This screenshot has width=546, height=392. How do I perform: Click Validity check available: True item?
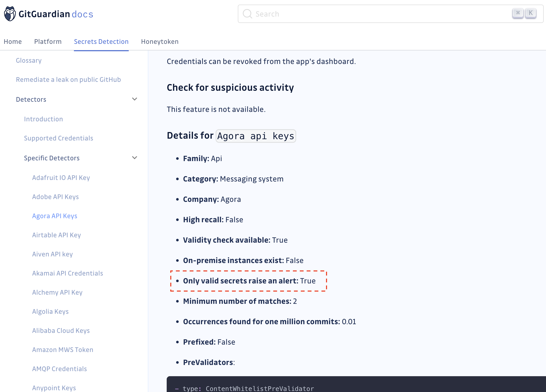235,240
